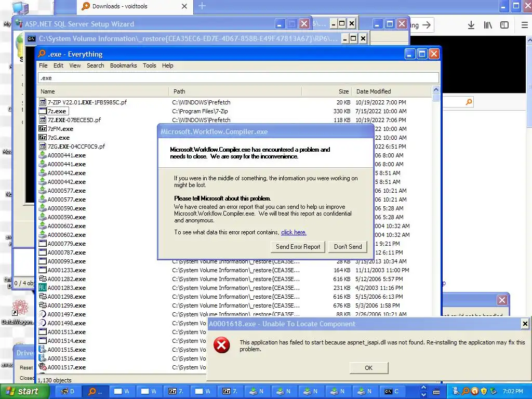Close Downloads - voidtools Firefox tab
The width and height of the screenshot is (532, 399).
(184, 6)
